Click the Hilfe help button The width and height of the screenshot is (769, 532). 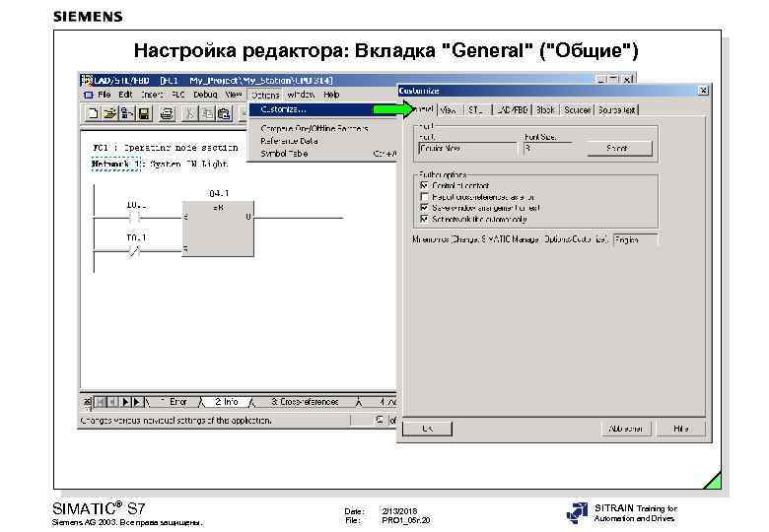click(680, 429)
